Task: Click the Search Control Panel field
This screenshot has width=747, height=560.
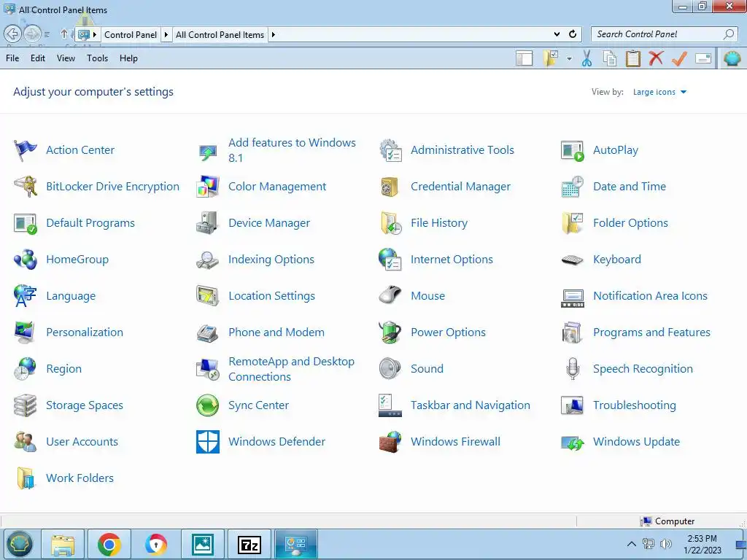Action: point(664,34)
